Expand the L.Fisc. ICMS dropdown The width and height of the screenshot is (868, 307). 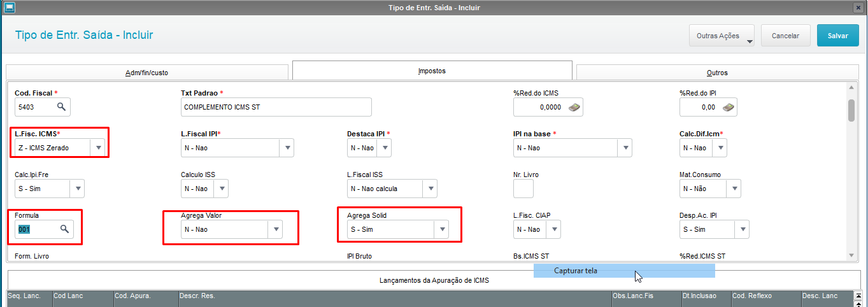click(98, 148)
